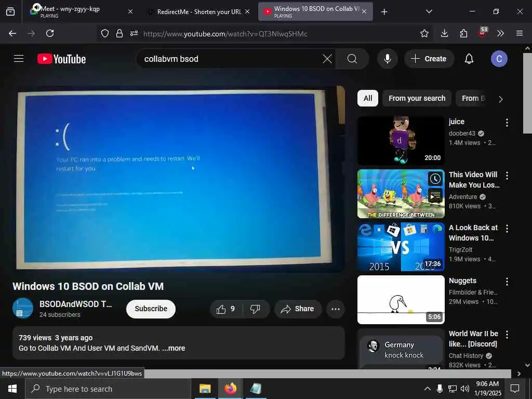Screen dimensions: 532x399
Task: Add SpongeBob video to queue
Action: (435, 196)
